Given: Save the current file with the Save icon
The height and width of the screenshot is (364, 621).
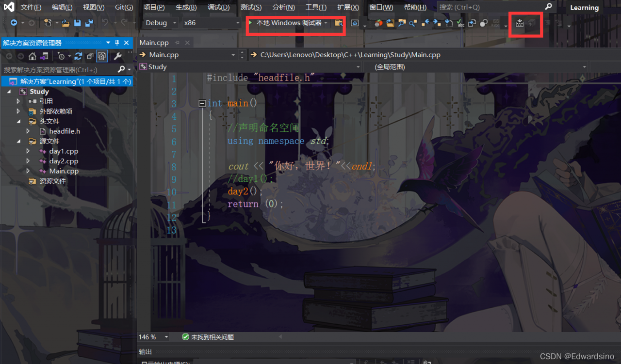Looking at the screenshot, I should click(x=77, y=23).
